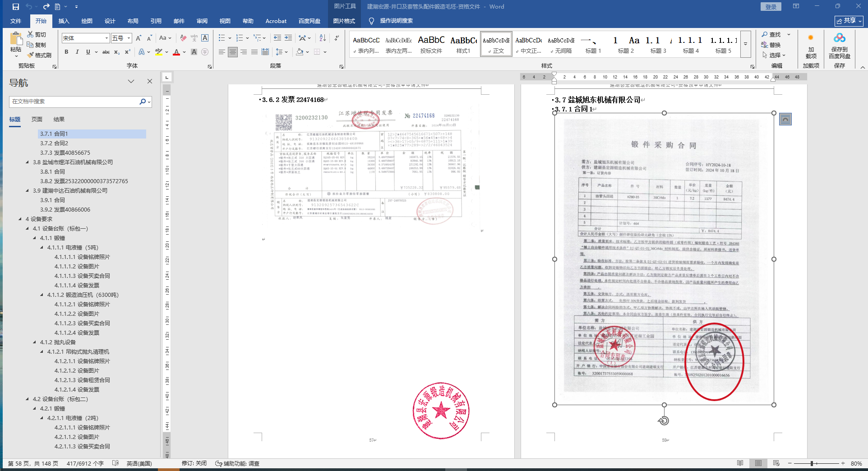Collapse the 4 设备要求 heading in navigation
The image size is (868, 471).
[20, 219]
